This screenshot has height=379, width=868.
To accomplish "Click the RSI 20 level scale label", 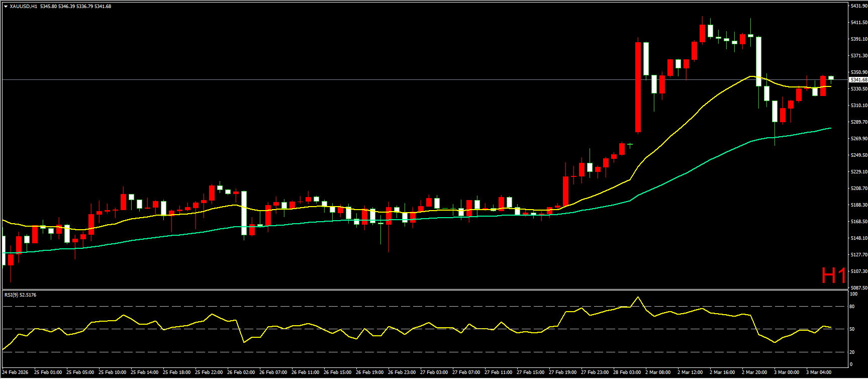I will pyautogui.click(x=852, y=352).
